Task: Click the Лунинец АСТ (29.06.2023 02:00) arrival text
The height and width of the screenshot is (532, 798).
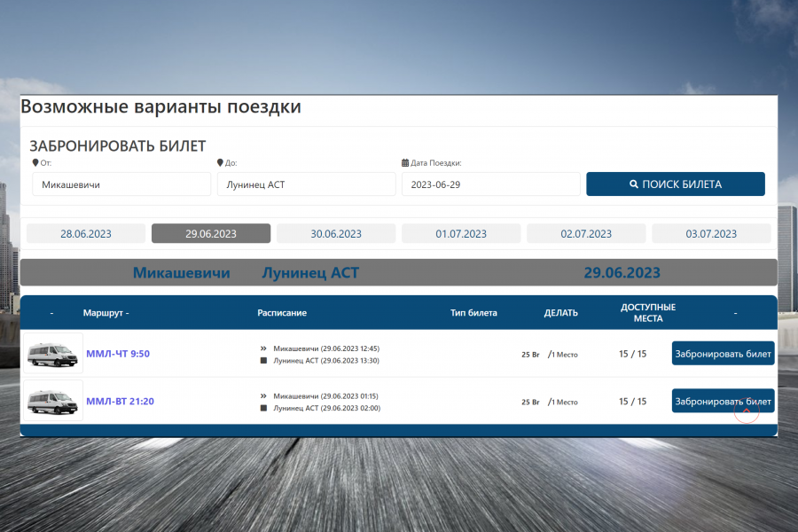Action: (x=326, y=408)
